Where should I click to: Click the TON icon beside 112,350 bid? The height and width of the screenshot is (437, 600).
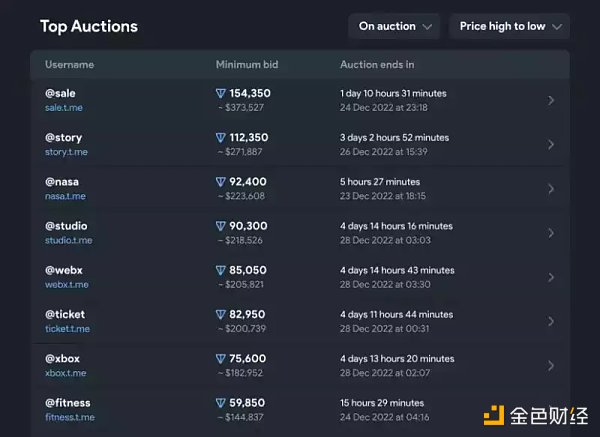tap(221, 138)
